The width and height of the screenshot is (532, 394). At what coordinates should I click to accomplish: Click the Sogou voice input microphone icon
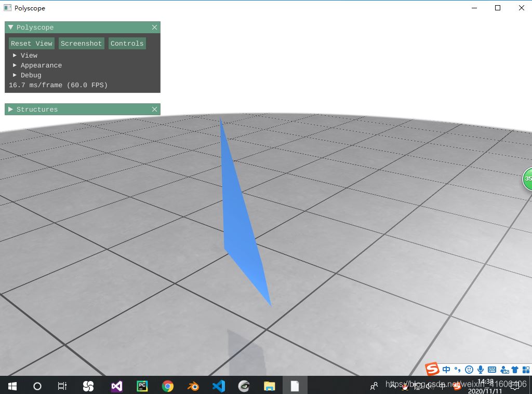pyautogui.click(x=480, y=370)
